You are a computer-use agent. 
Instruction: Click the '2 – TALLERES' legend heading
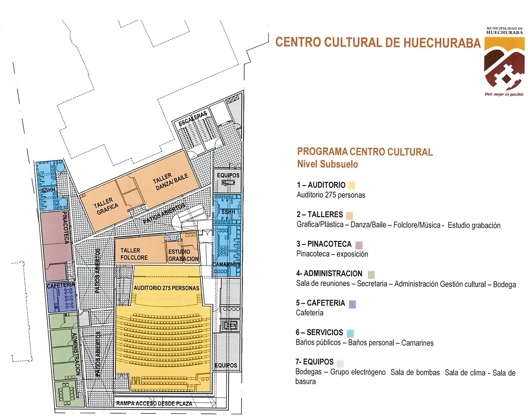pos(320,215)
